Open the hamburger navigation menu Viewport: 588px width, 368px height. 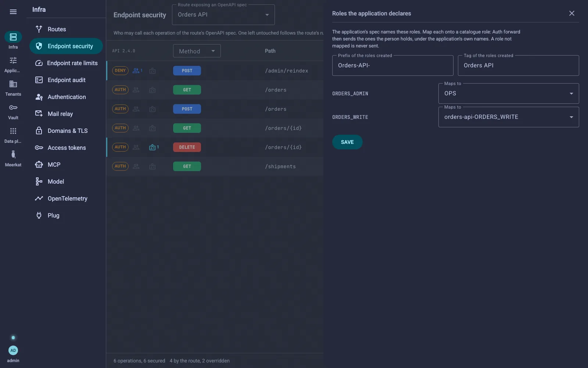click(13, 12)
